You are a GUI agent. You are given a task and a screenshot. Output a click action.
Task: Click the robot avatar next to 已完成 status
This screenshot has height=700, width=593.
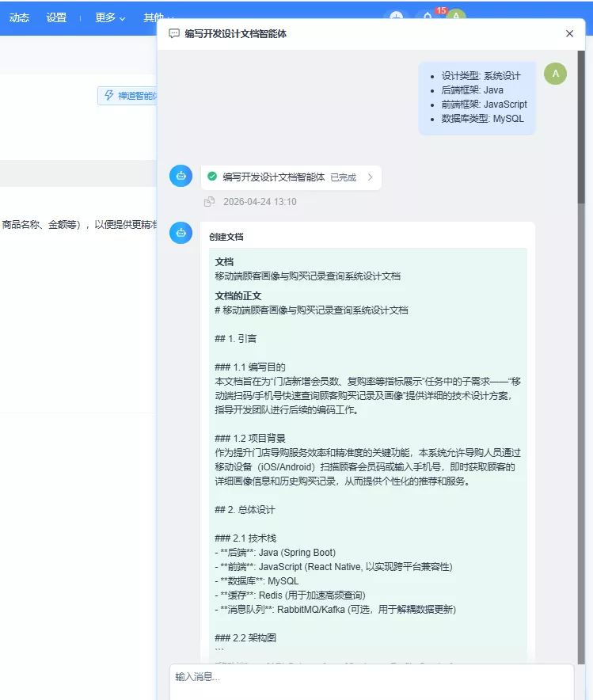181,176
